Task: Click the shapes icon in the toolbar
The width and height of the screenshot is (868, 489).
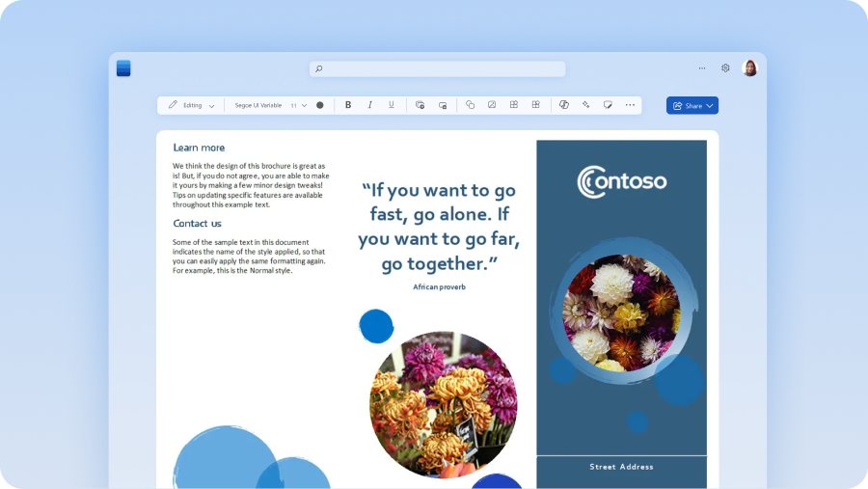Action: 470,105
